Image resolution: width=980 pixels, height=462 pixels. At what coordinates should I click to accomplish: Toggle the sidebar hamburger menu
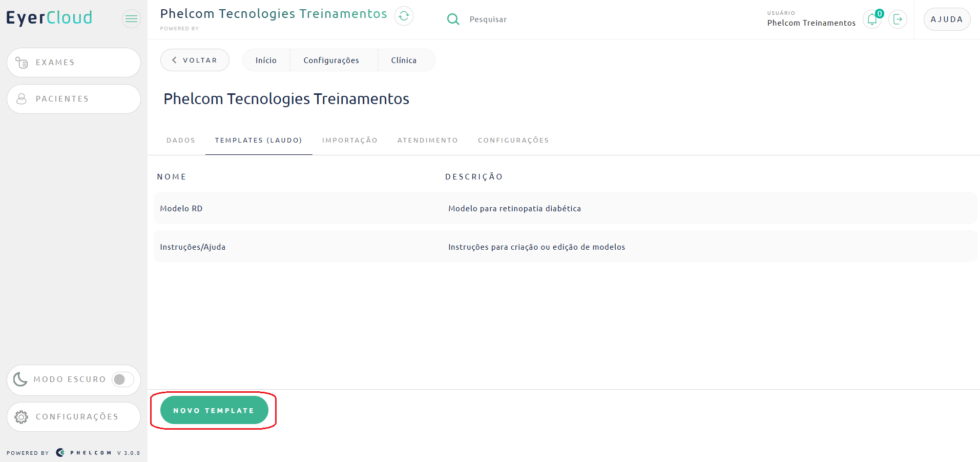(x=132, y=19)
